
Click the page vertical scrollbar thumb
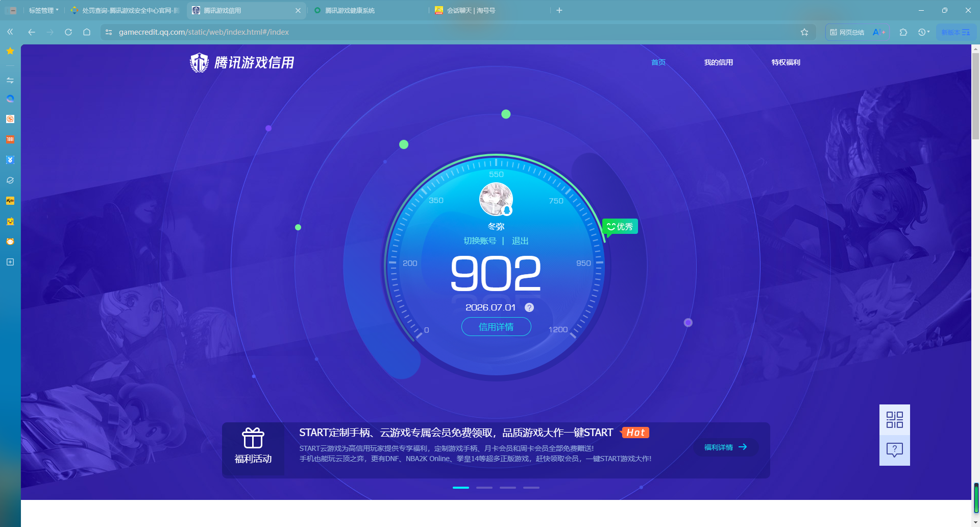coord(975,96)
